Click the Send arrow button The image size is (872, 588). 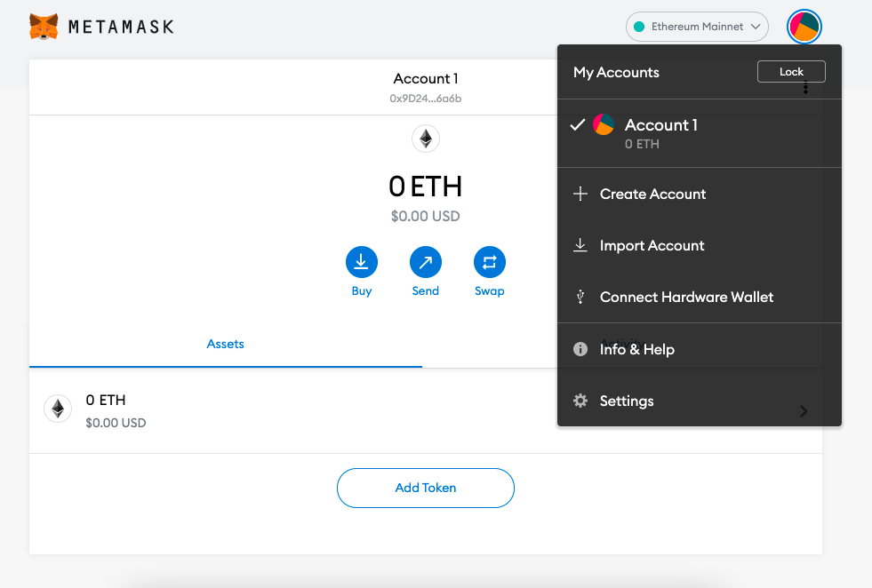tap(426, 262)
